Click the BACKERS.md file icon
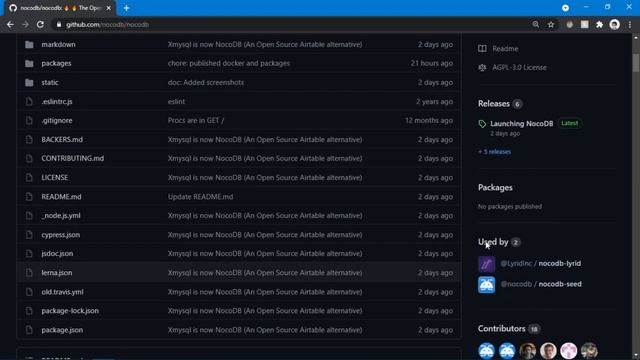 (29, 140)
